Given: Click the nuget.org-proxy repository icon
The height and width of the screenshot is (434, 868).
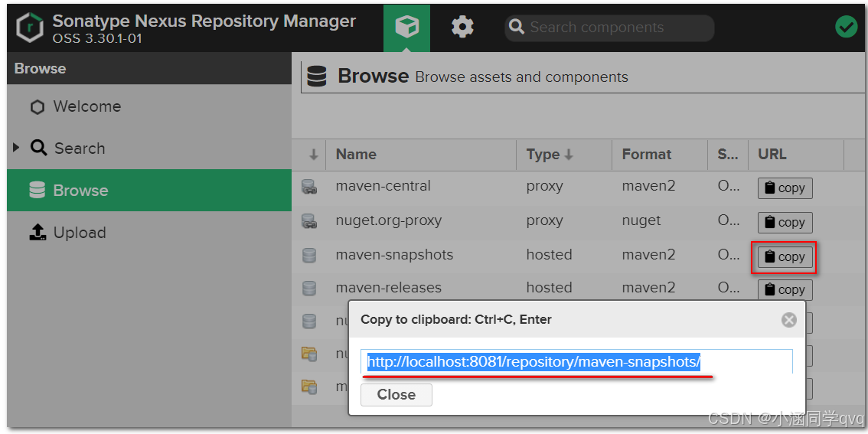Looking at the screenshot, I should pos(309,221).
